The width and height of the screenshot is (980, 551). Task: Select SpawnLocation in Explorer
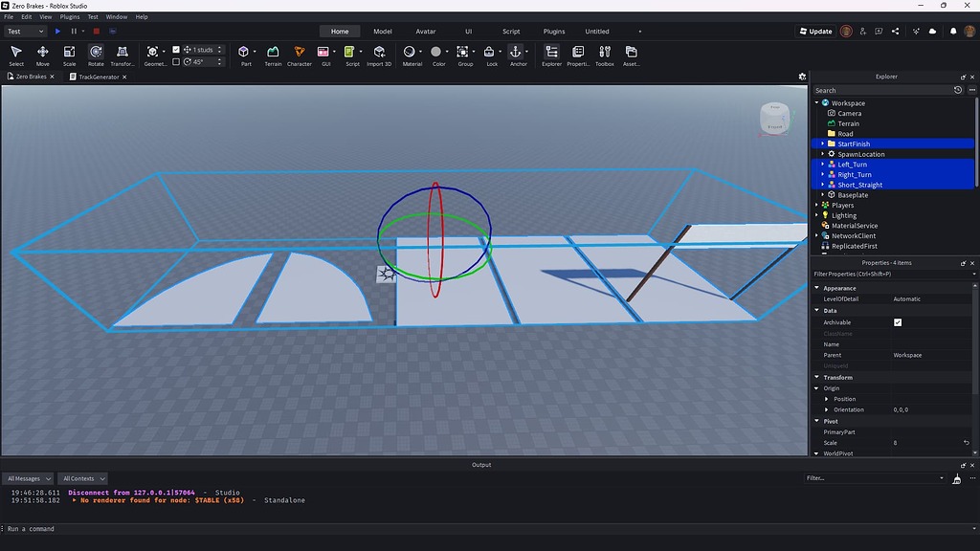click(860, 154)
